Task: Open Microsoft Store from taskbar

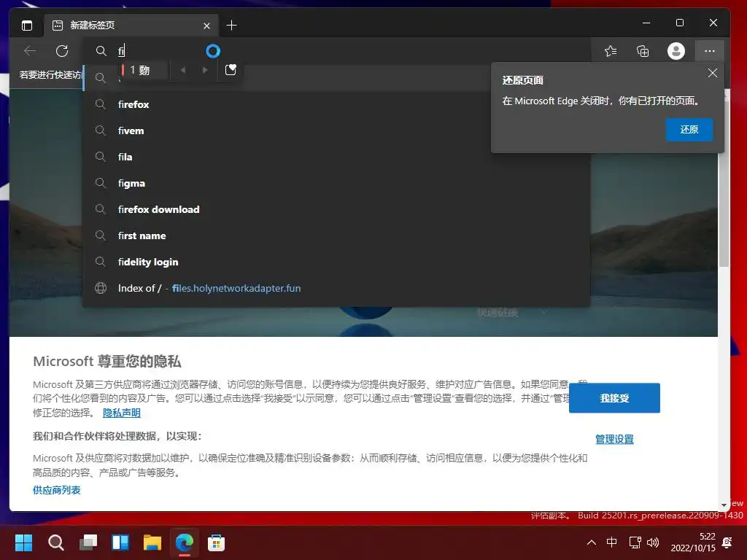Action: coord(216,542)
